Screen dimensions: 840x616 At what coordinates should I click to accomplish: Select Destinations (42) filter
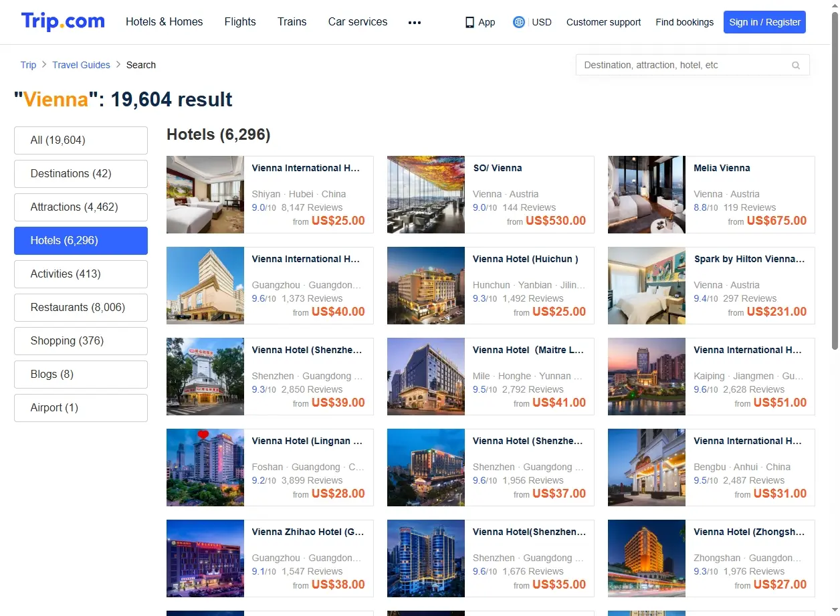click(x=81, y=174)
